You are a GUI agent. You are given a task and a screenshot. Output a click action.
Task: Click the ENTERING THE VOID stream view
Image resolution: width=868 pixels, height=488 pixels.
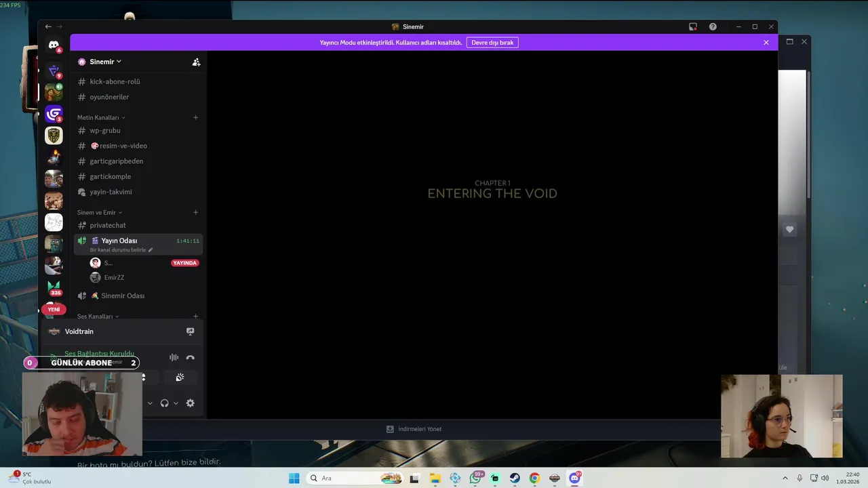coord(492,235)
